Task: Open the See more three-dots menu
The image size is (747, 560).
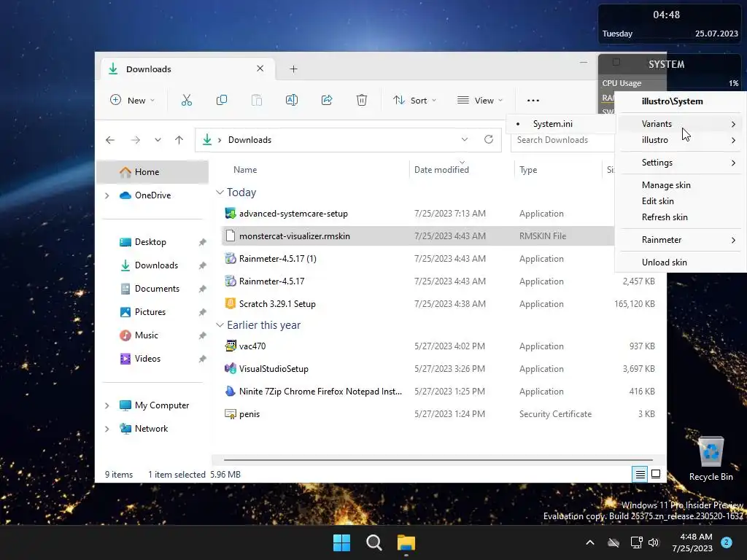Action: pos(533,101)
